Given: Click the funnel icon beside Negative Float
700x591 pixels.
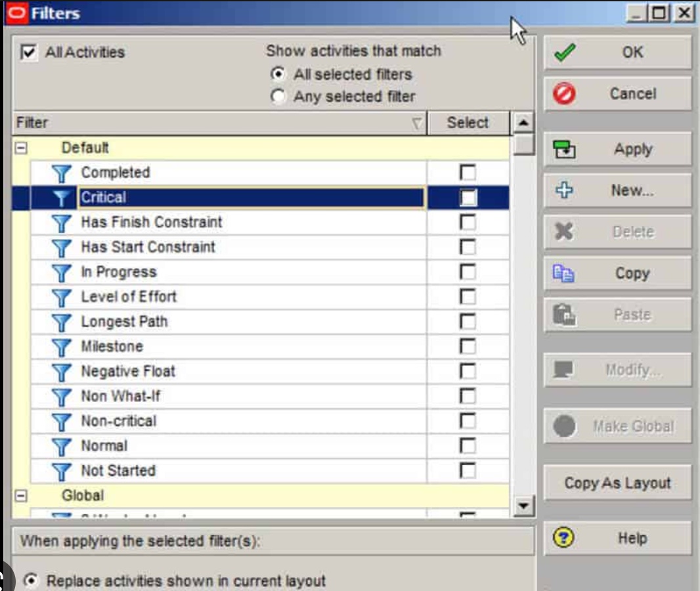Looking at the screenshot, I should pyautogui.click(x=62, y=372).
